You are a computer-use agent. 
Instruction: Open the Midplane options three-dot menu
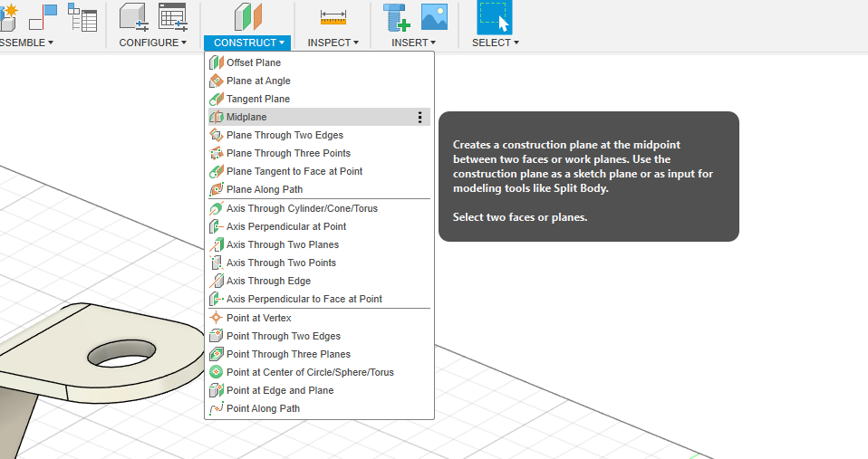coord(420,117)
